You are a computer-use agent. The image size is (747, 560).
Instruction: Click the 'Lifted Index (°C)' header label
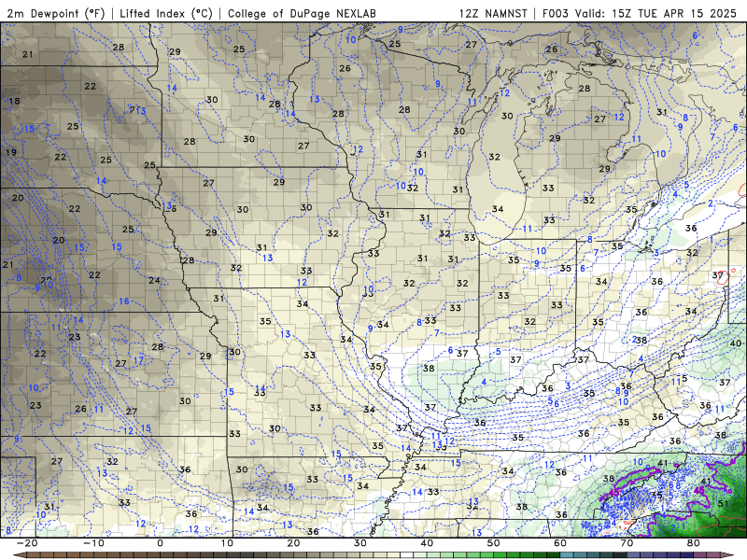click(x=166, y=13)
